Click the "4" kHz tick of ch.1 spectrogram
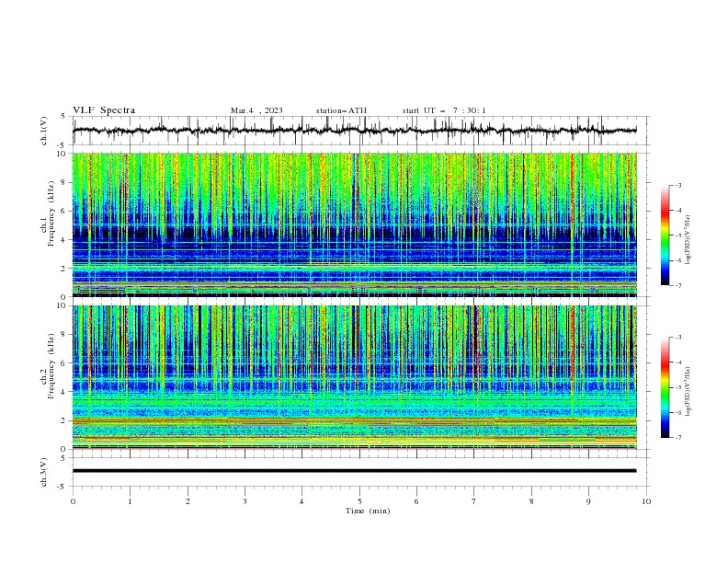The image size is (728, 563). 64,240
